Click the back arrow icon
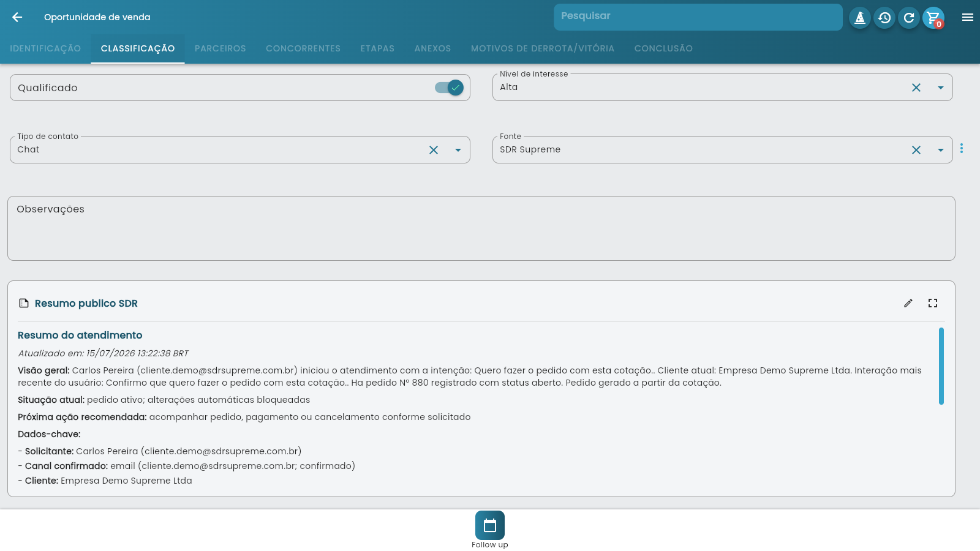 (x=17, y=17)
